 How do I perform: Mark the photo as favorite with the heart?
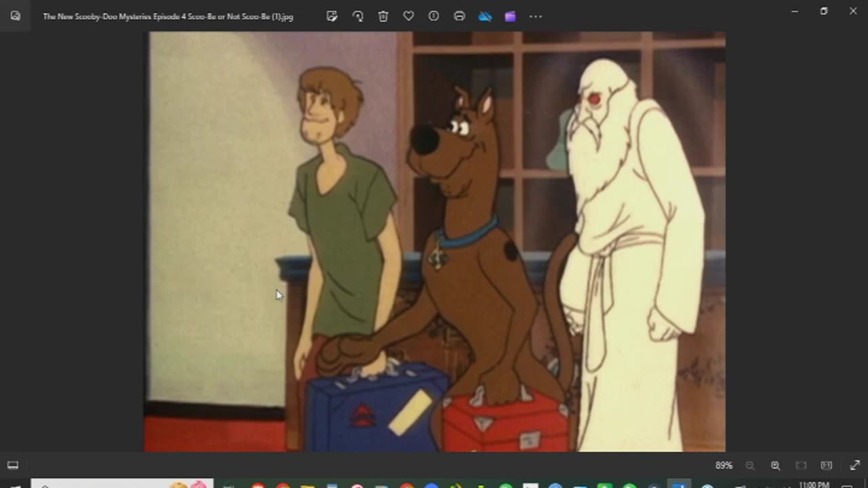[x=408, y=16]
